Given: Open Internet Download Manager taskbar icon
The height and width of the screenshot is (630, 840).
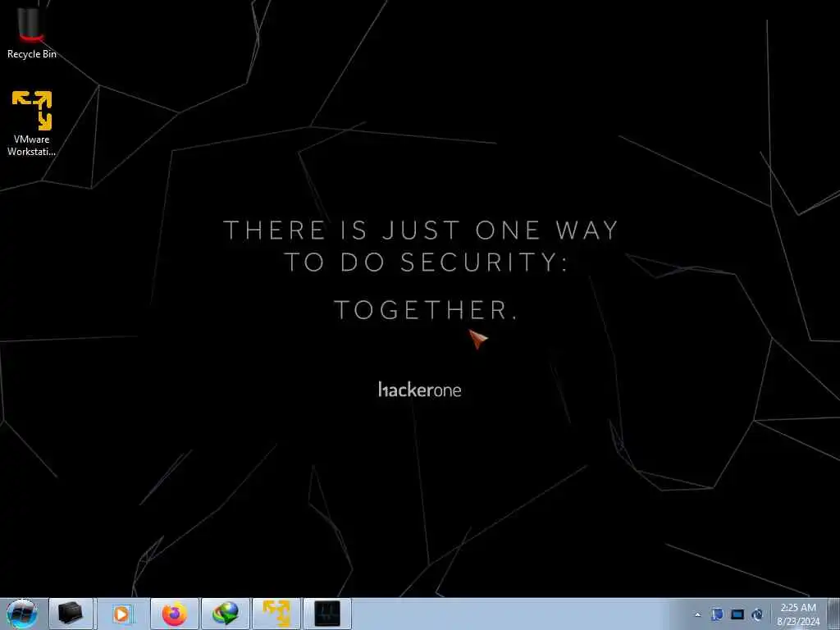Looking at the screenshot, I should coord(226,614).
